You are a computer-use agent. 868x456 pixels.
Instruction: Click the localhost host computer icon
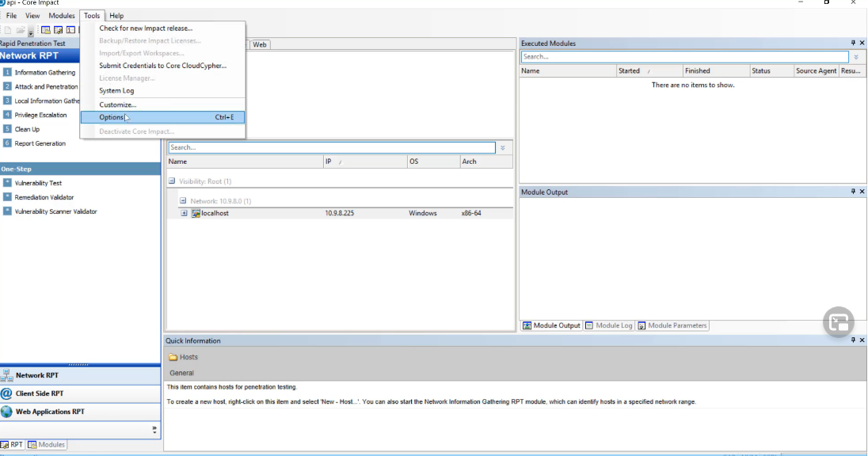click(x=196, y=213)
